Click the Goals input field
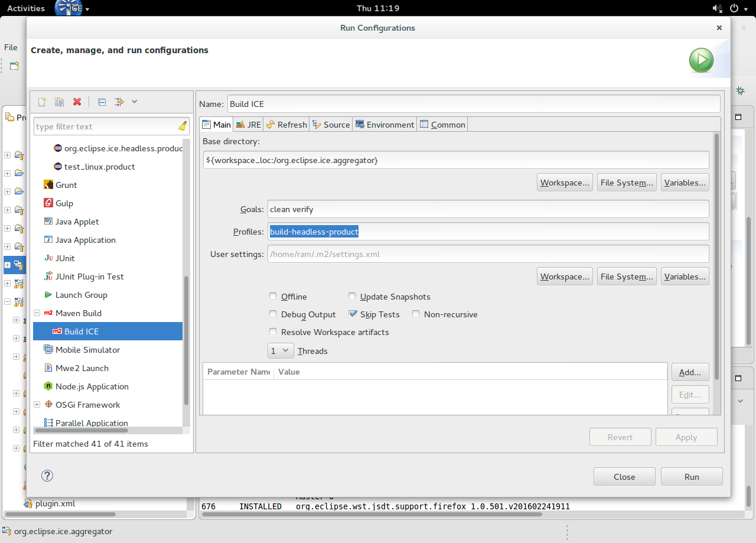 click(x=488, y=209)
